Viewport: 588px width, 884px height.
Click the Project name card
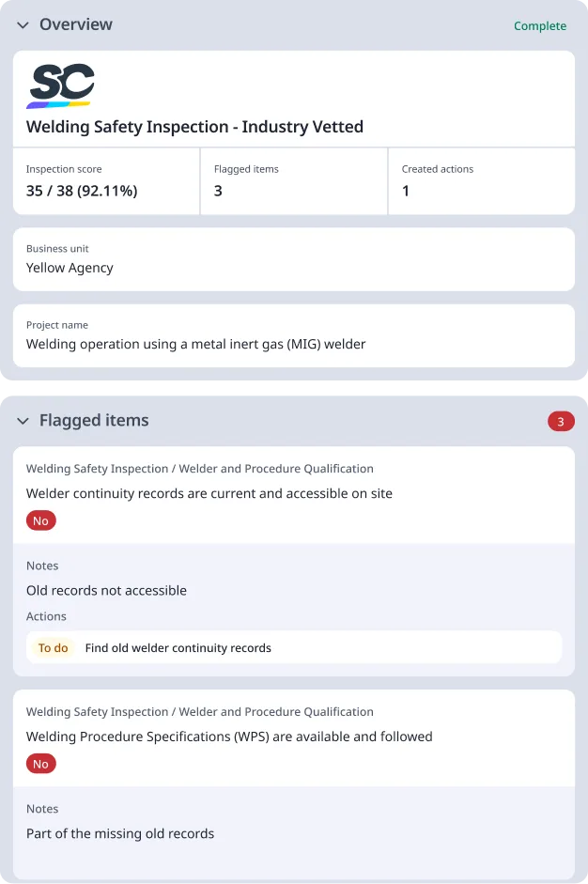pos(293,335)
